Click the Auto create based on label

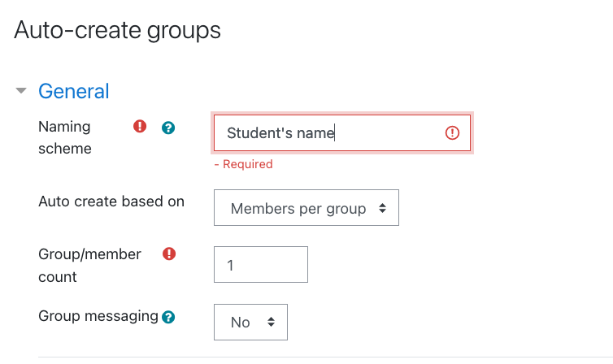pyautogui.click(x=111, y=201)
